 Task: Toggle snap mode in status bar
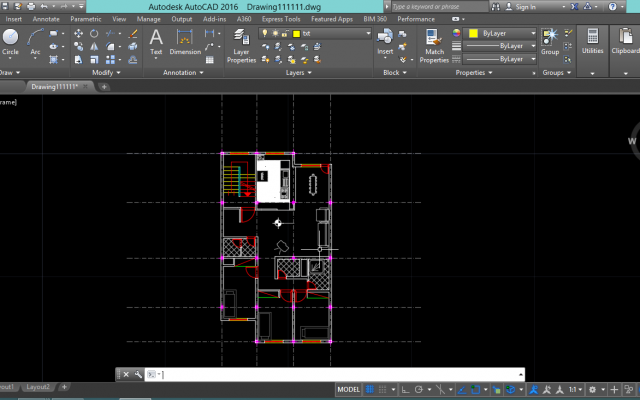[382, 389]
